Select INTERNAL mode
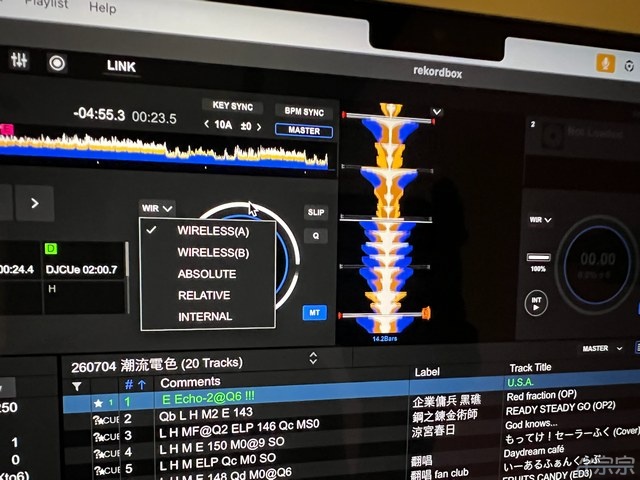 tap(205, 316)
